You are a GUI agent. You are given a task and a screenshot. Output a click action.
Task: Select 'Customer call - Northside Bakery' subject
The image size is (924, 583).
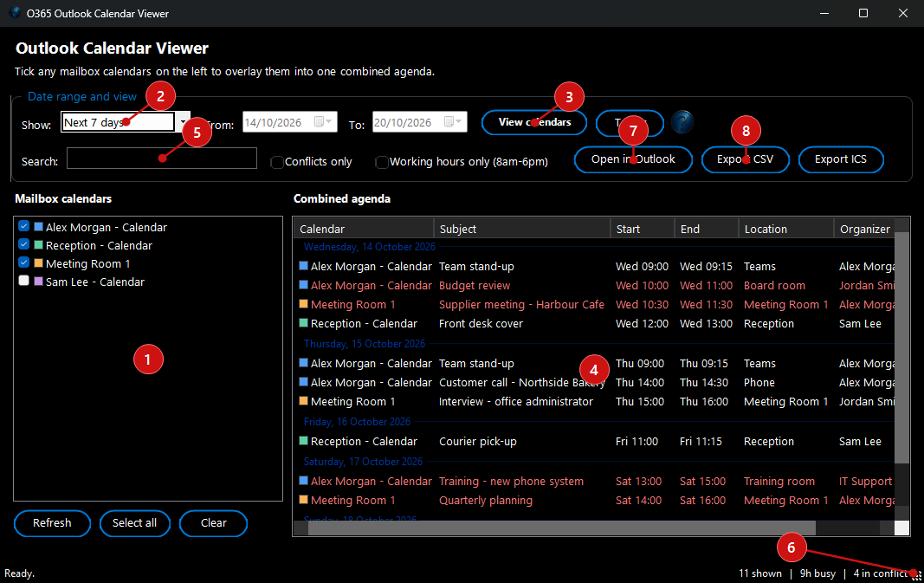coord(522,383)
